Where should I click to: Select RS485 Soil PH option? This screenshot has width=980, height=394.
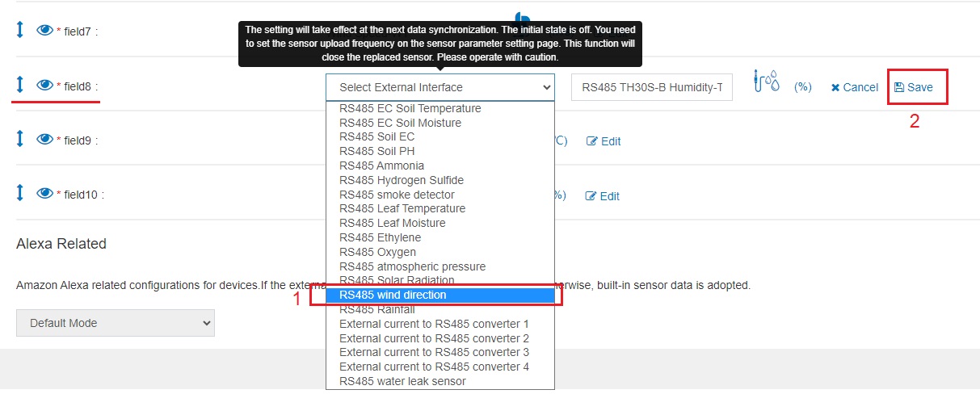pos(440,151)
